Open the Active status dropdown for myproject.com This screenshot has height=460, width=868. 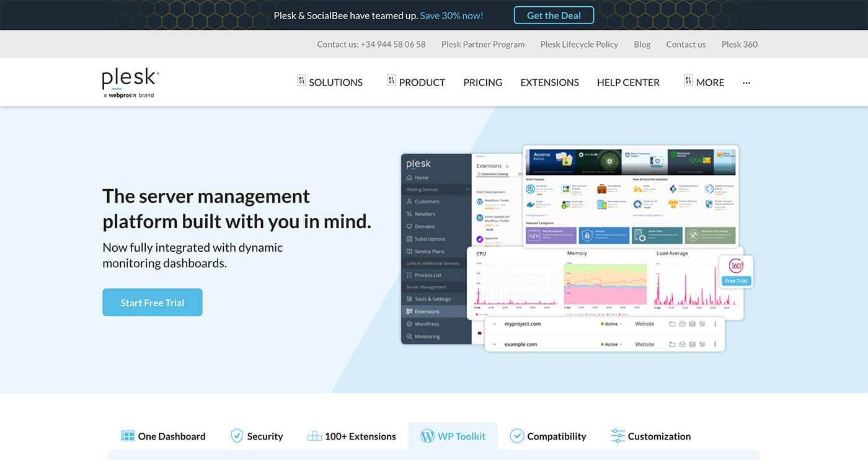coord(612,324)
